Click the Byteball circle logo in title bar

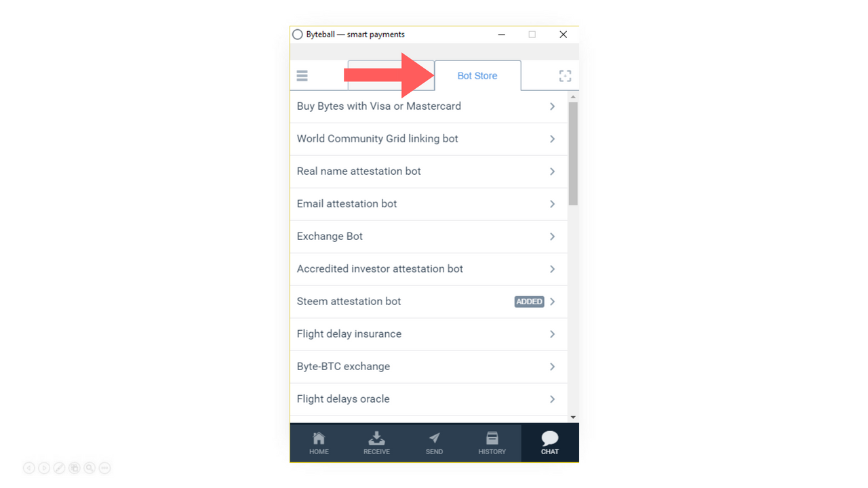[x=297, y=35]
